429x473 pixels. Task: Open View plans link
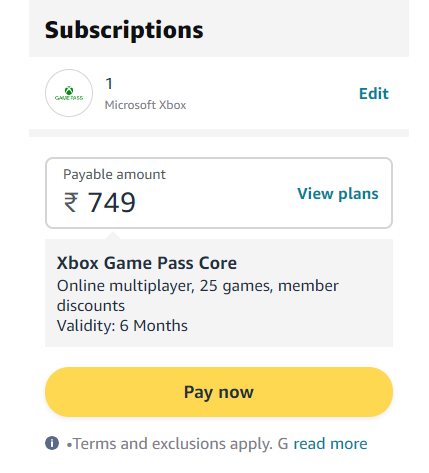pyautogui.click(x=338, y=194)
